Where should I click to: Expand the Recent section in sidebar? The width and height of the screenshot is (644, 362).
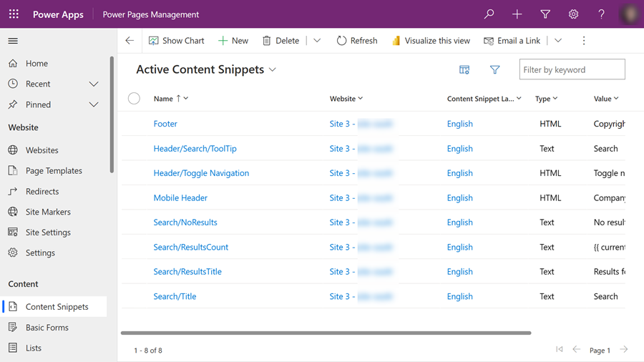pos(94,84)
